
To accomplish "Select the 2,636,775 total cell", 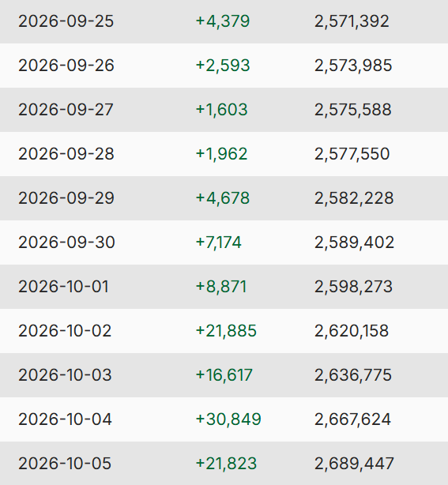I will coord(353,375).
